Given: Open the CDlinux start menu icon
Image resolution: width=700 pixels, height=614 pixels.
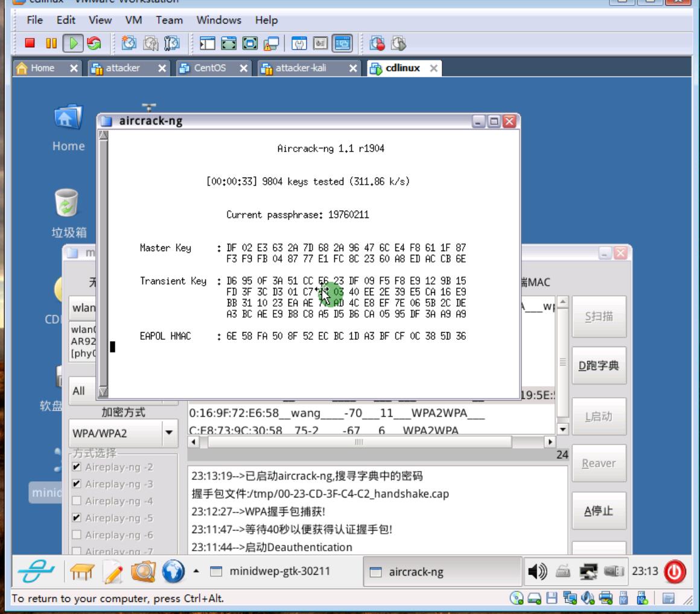Looking at the screenshot, I should (x=36, y=571).
